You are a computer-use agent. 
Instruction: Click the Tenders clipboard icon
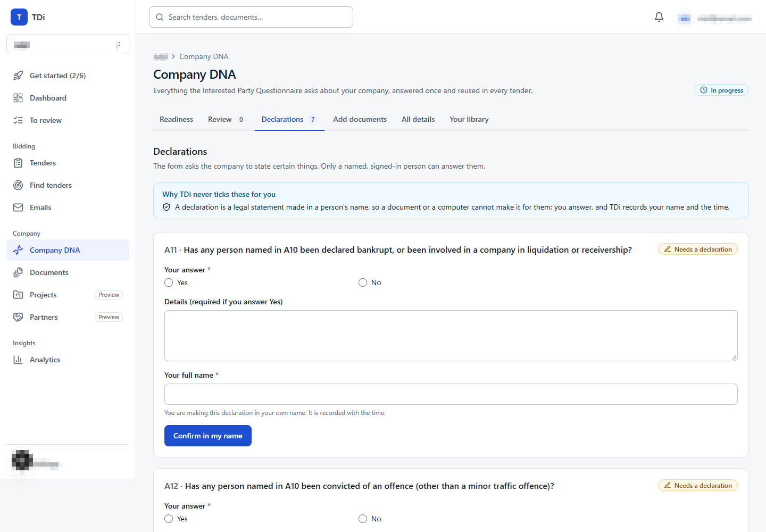18,163
